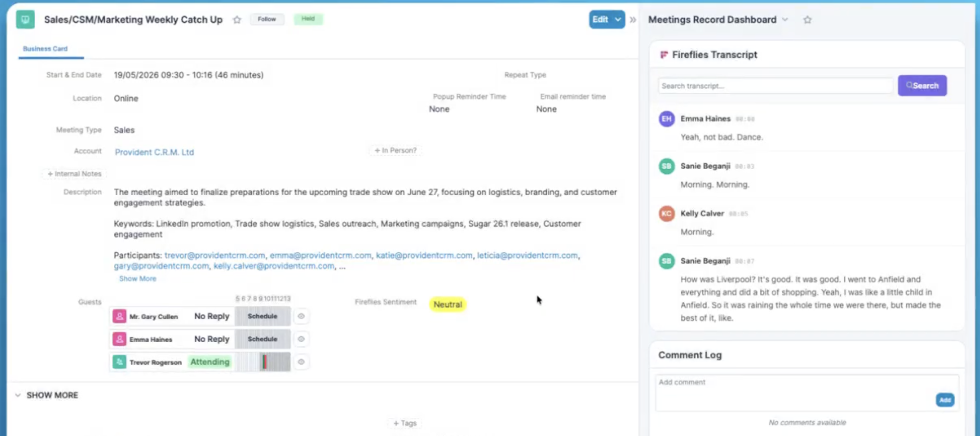
Task: Click No Reply status for Mr. Gary Cullen
Action: coord(212,317)
